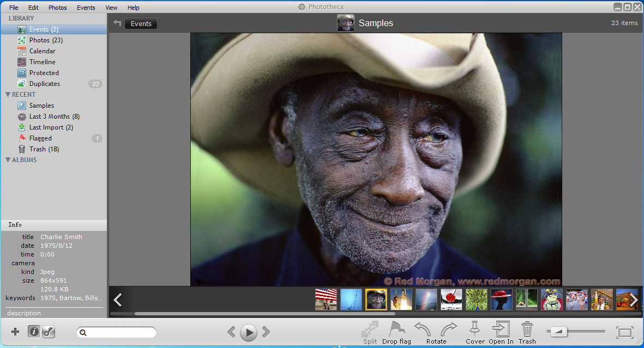644x348 pixels.
Task: Collapse the RECENT section
Action: coord(8,95)
